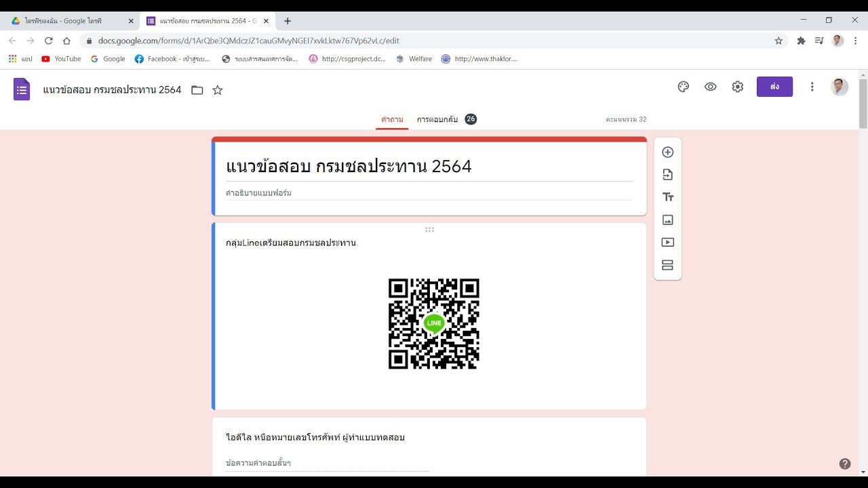Go to Google Forms home icon
Screen dimensions: 868x488
22,89
